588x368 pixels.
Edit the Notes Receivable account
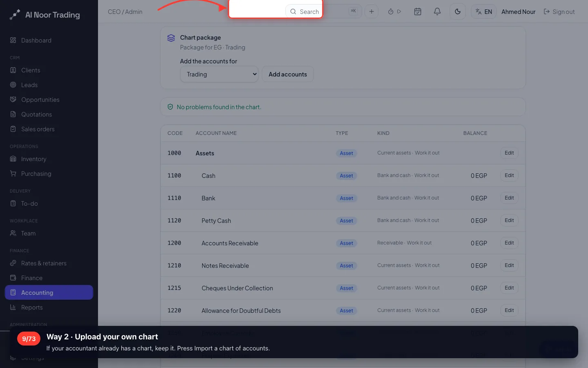(509, 265)
